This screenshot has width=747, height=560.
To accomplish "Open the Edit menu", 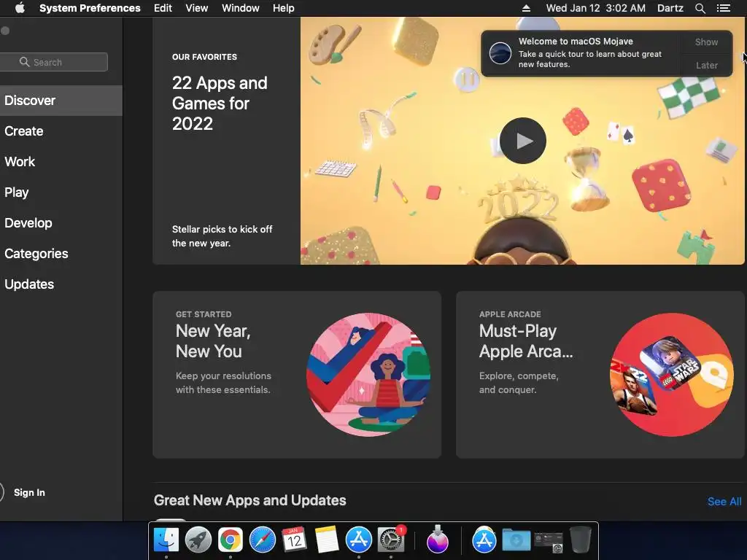I will pos(163,8).
